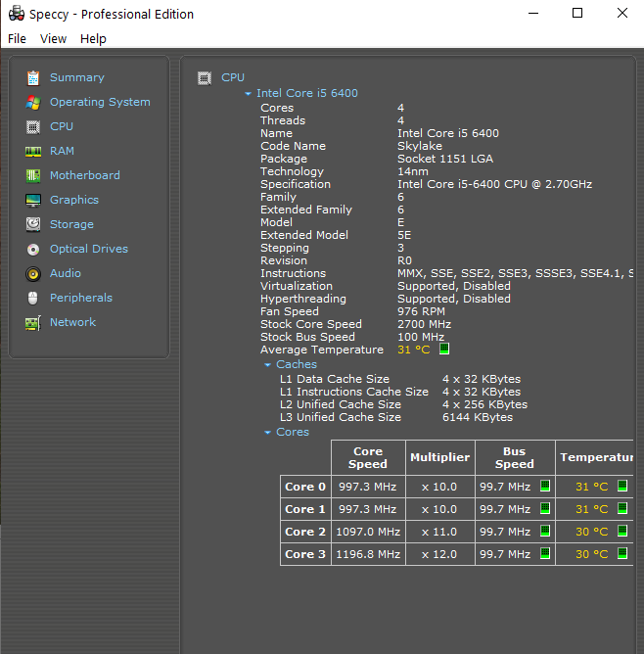Click the Audio speaker icon
Viewport: 644px width, 654px height.
tap(33, 273)
